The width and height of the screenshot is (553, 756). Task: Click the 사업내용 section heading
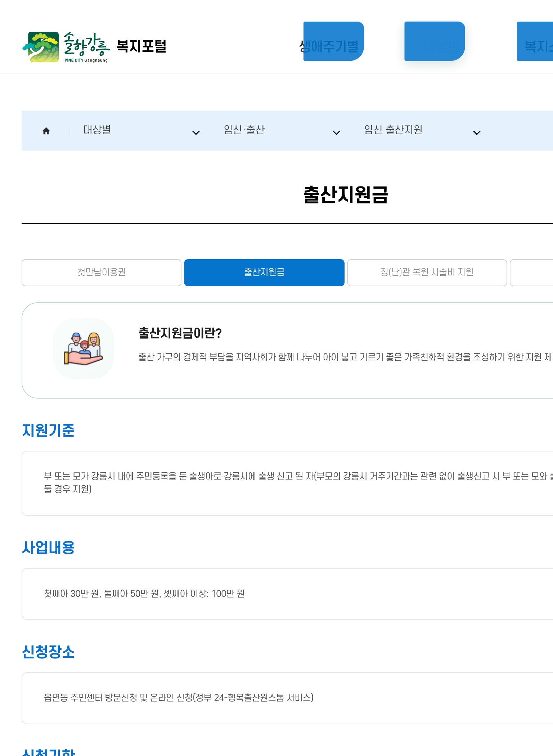(x=48, y=548)
